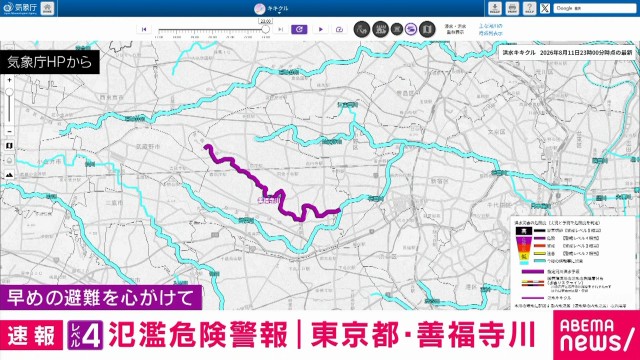Image resolution: width=640 pixels, height=360 pixels.
Task: Click the 洪水・浸水 重ね表示 label
Action: pos(455,29)
